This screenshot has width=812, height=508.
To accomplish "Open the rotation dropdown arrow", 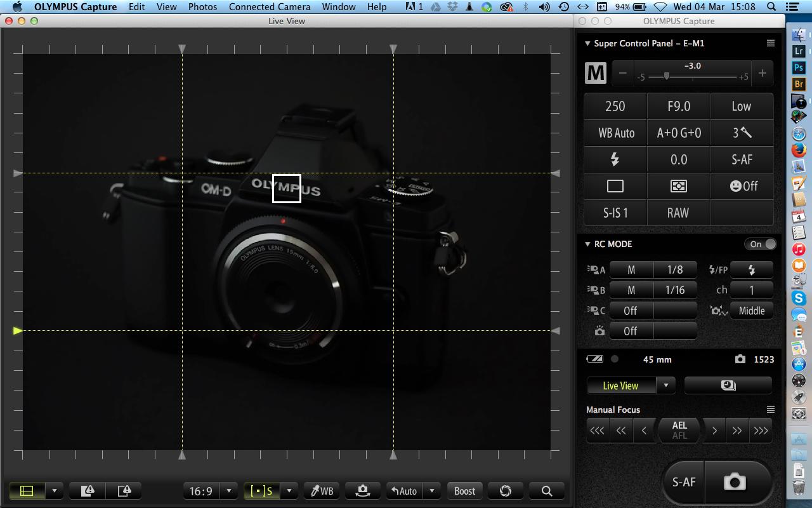I will tap(432, 491).
